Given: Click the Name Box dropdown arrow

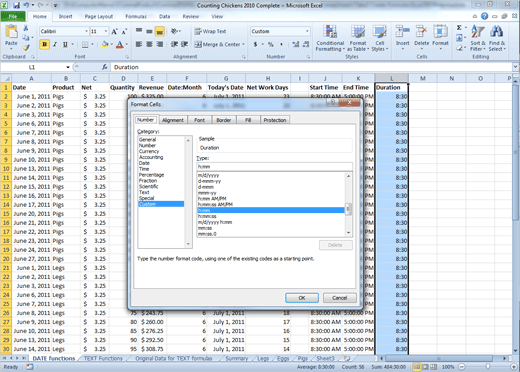Looking at the screenshot, I should pyautogui.click(x=68, y=67).
